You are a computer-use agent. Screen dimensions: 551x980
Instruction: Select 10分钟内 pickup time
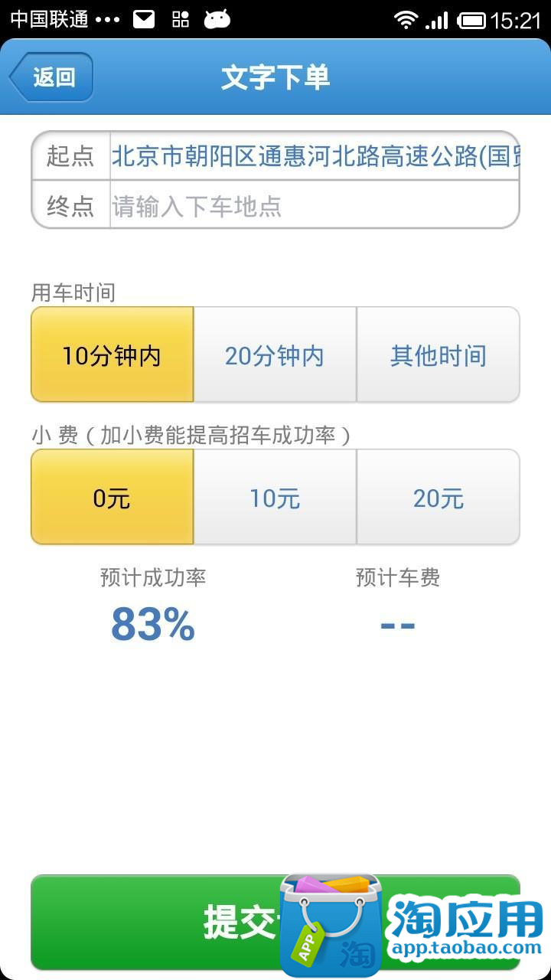click(112, 355)
